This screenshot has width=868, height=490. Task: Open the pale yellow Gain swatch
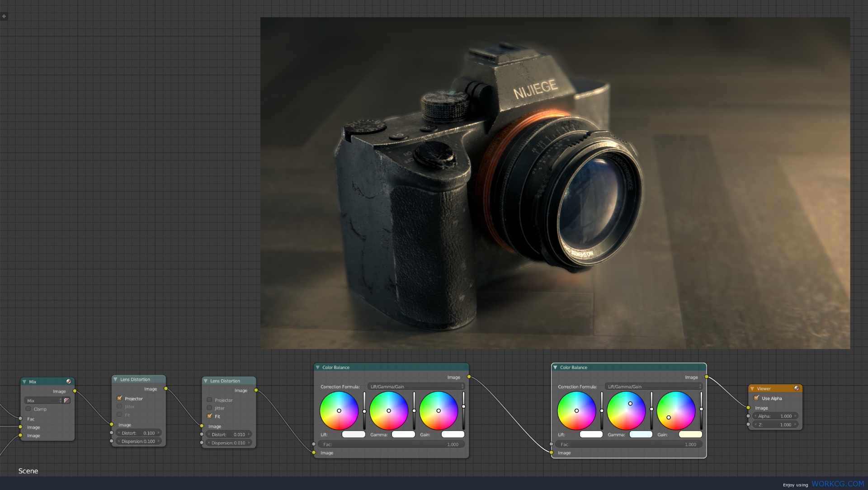(691, 434)
